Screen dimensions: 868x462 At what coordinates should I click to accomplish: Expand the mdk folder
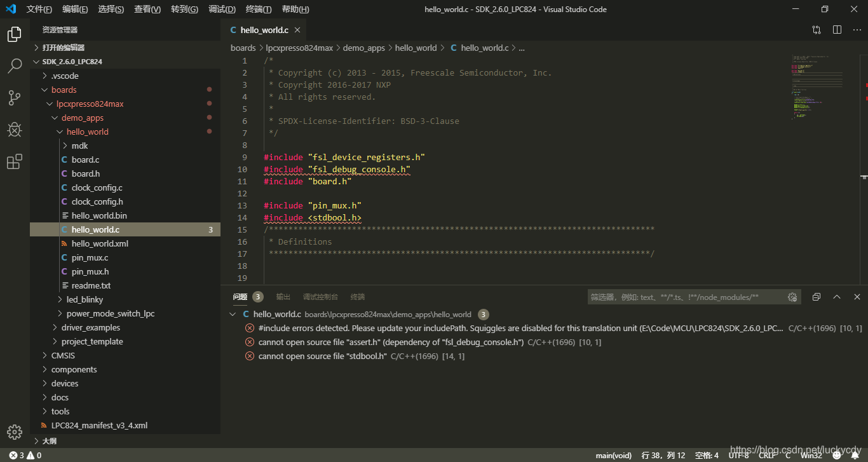pos(125,146)
